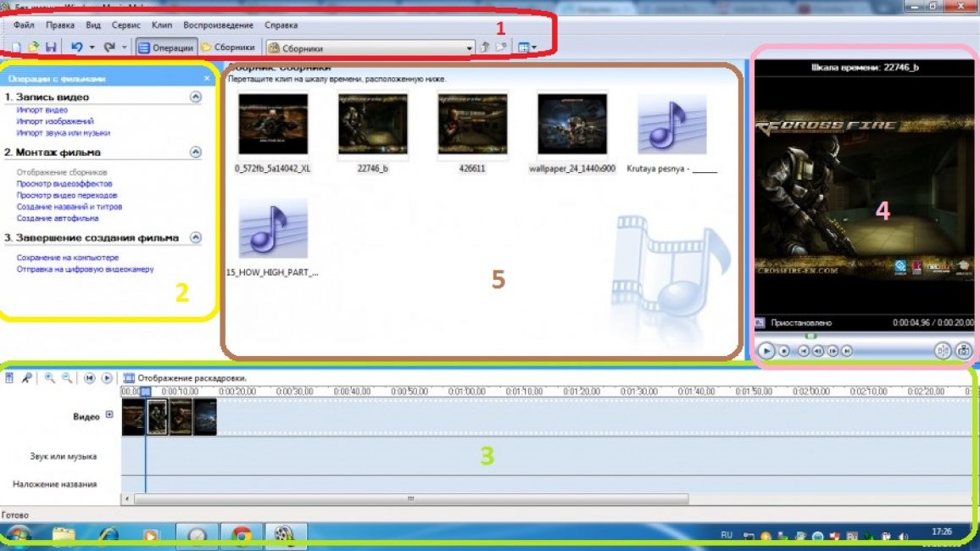Click the monitor's Back button
Viewport: 980px width, 551px height.
click(804, 351)
